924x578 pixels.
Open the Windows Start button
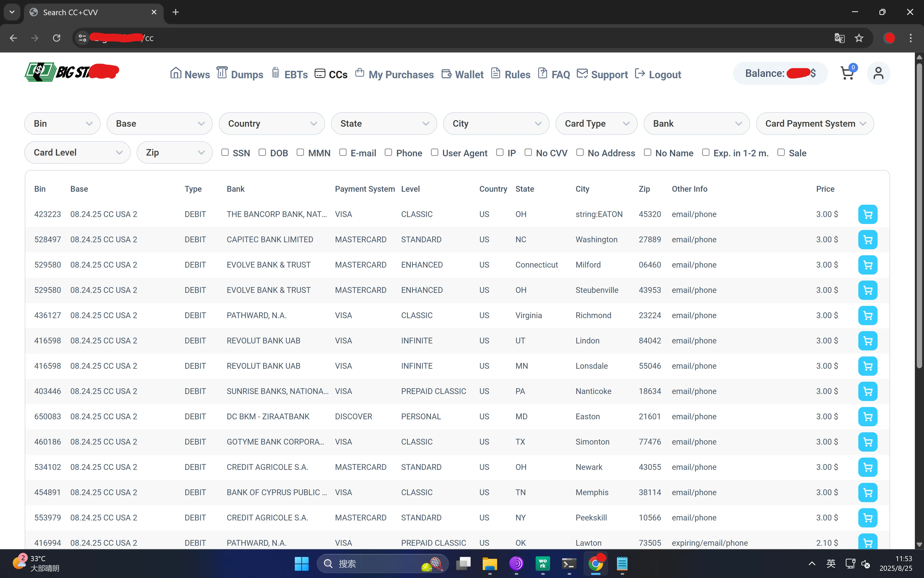[302, 564]
